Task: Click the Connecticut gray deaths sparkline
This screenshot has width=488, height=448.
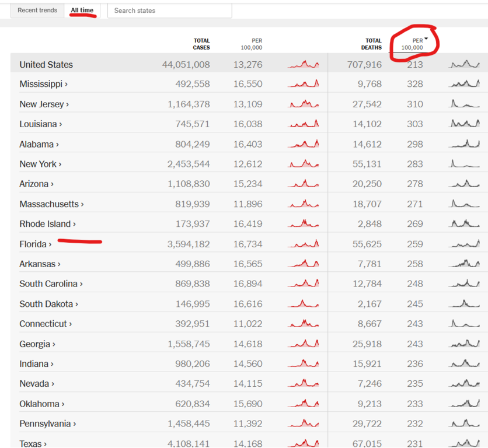Action: [x=464, y=324]
